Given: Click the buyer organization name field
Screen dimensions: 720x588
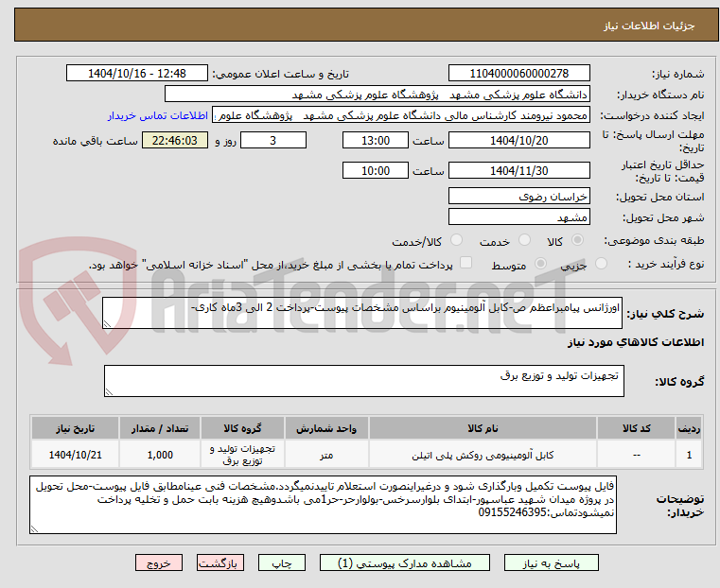Looking at the screenshot, I should coord(377,95).
